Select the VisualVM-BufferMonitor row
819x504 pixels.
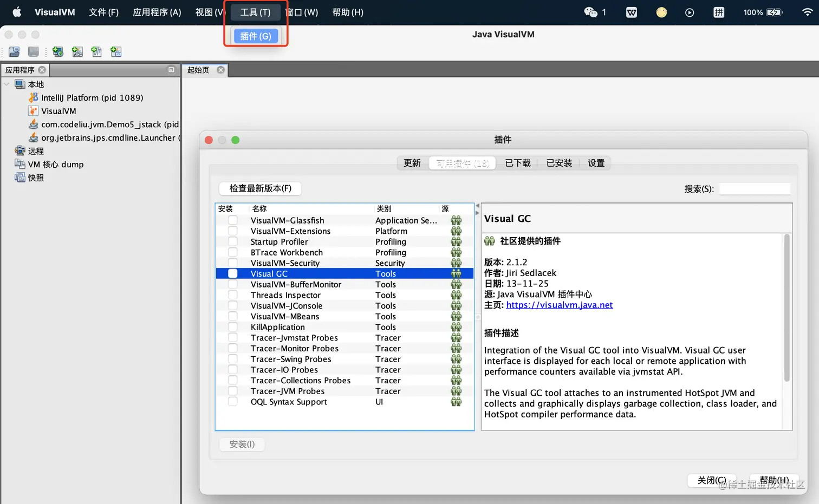click(345, 284)
